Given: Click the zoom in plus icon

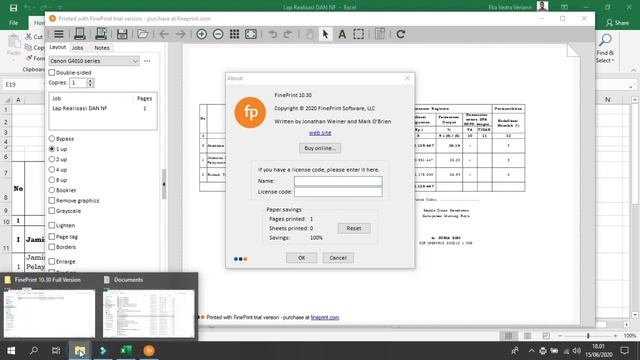Looking at the screenshot, I should pos(202,34).
